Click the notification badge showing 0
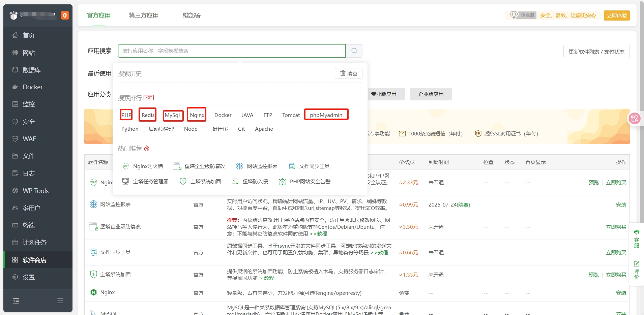The image size is (644, 315). 65,15
